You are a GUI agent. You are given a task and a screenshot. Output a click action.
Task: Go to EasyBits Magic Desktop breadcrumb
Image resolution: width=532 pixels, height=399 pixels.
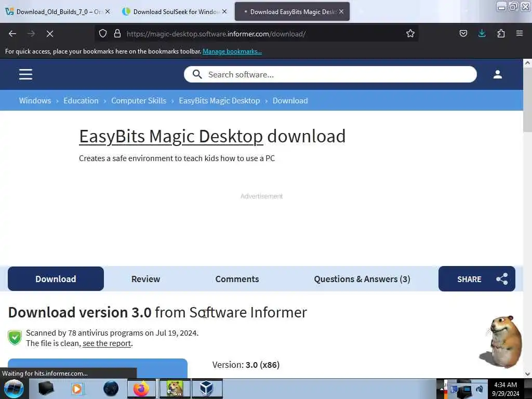(220, 100)
